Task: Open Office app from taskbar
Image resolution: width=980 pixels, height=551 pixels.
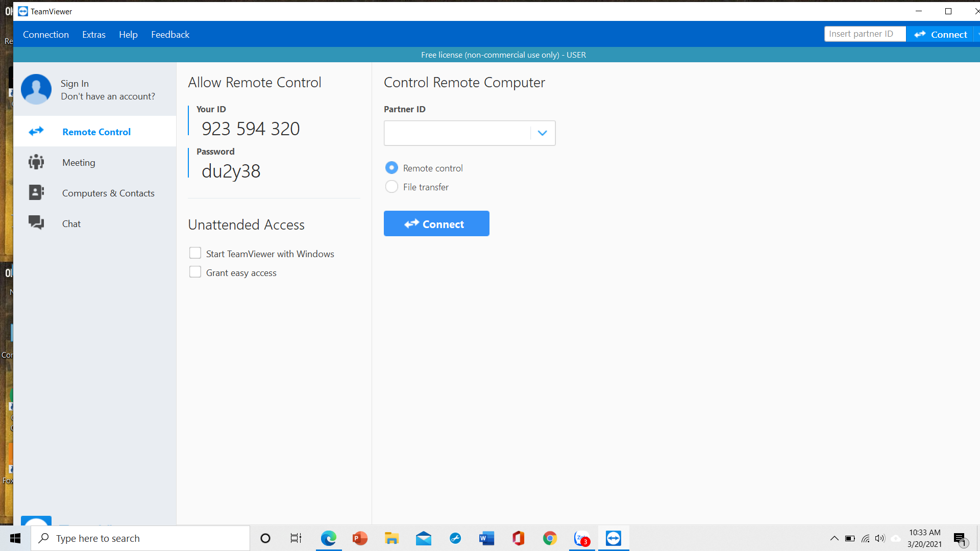Action: click(518, 538)
